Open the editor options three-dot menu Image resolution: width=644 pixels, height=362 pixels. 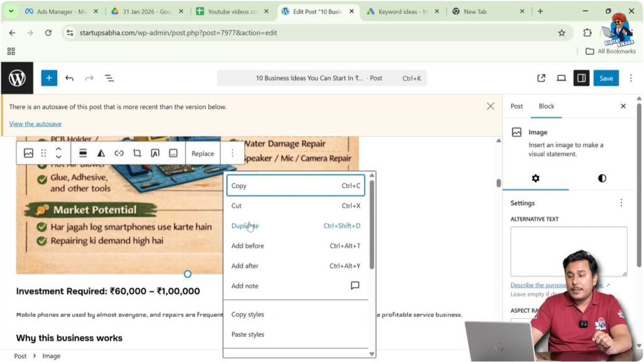click(x=631, y=78)
